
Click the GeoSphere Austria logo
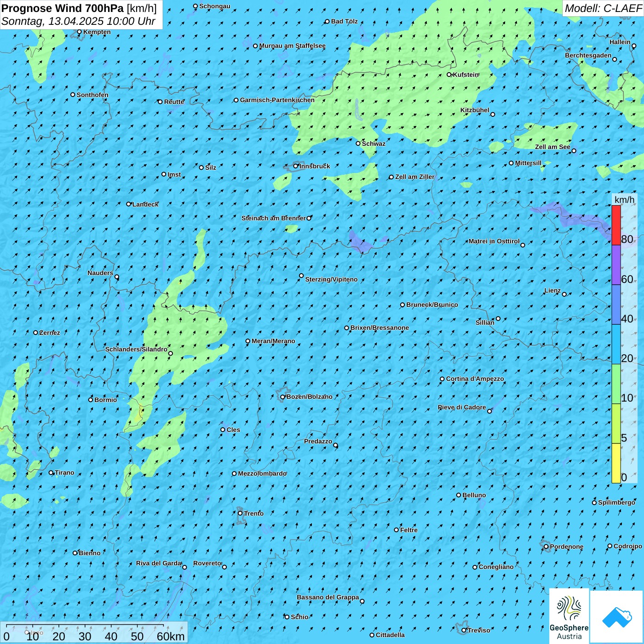click(569, 616)
